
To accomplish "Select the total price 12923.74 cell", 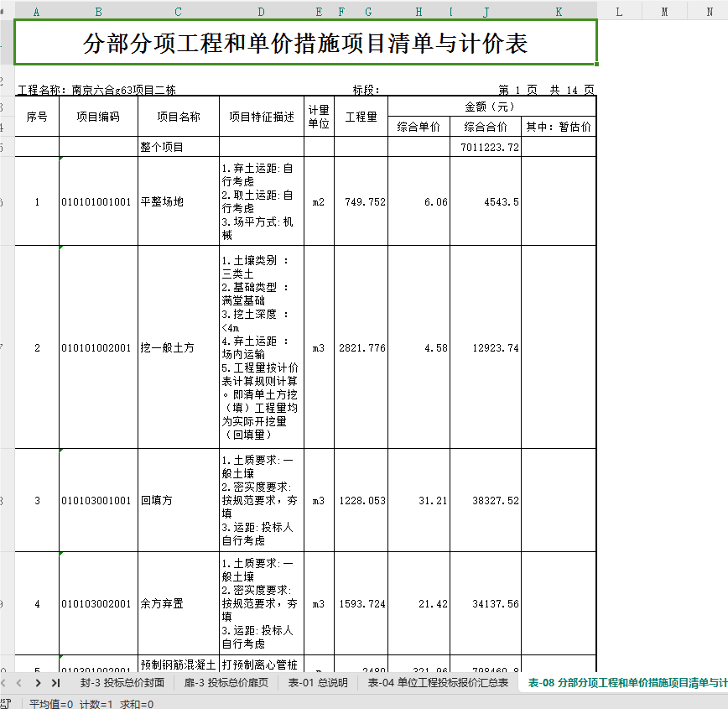I will 486,347.
